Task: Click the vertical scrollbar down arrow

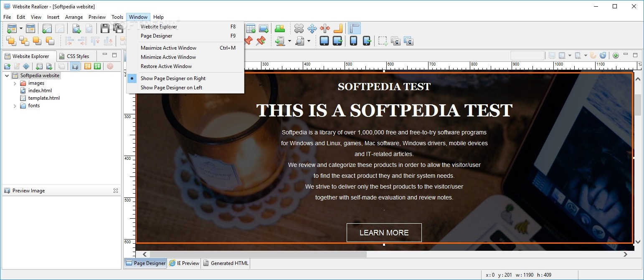Action: 638,242
